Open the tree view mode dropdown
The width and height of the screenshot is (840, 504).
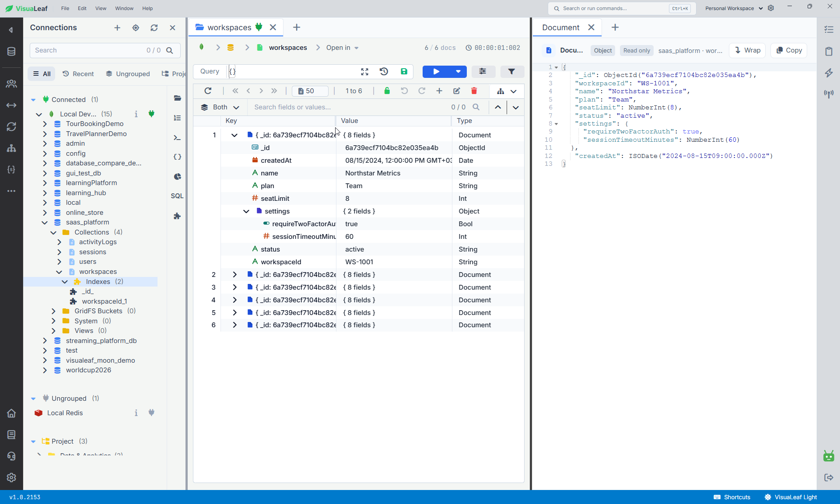pyautogui.click(x=507, y=91)
